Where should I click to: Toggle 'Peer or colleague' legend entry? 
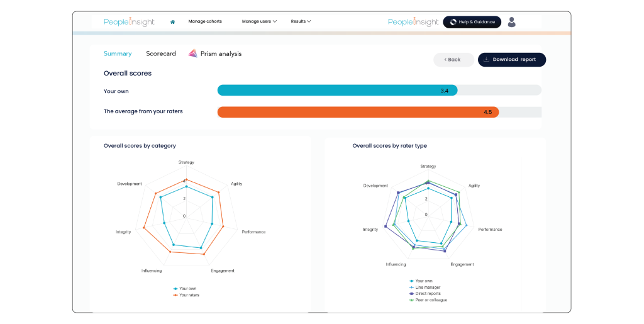coord(428,299)
